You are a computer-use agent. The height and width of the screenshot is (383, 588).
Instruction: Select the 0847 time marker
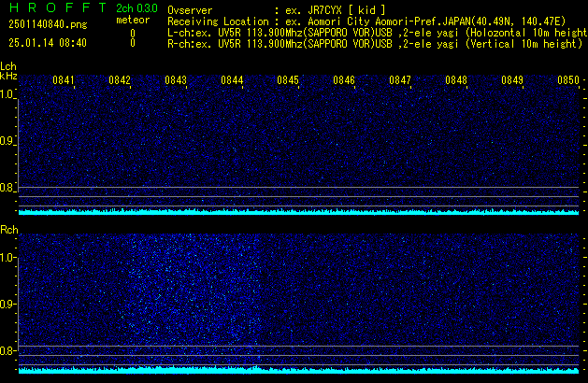(400, 80)
